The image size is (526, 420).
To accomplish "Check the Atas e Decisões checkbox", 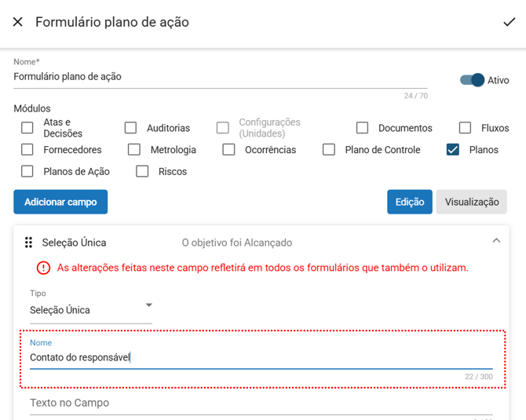I will 27,128.
